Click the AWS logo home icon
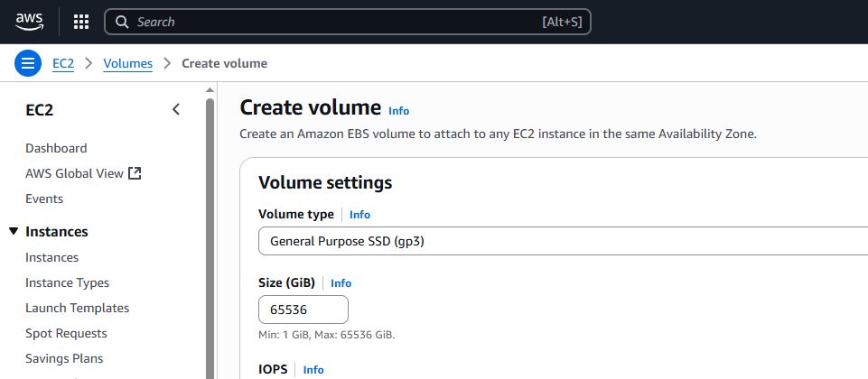Image resolution: width=868 pixels, height=379 pixels. point(30,22)
